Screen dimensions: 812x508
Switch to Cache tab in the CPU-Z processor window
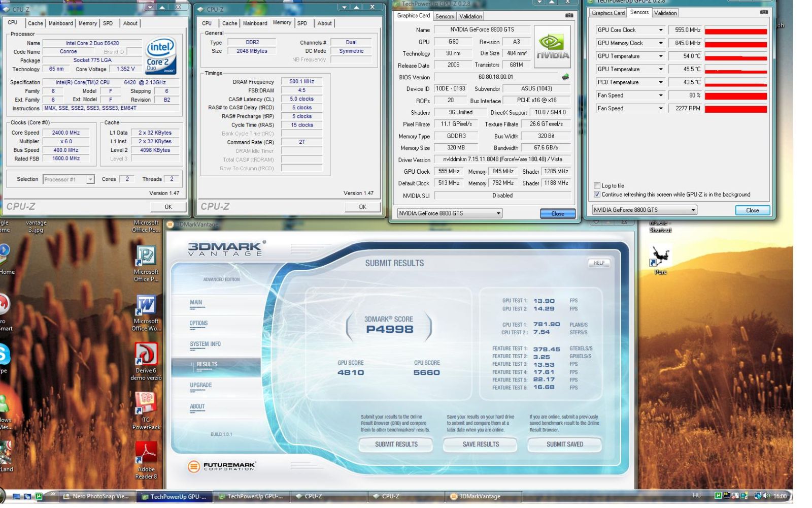36,23
